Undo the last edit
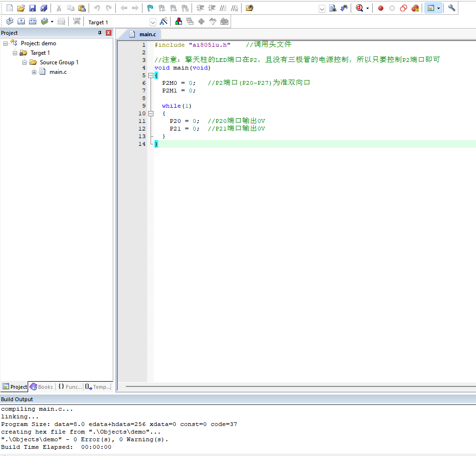The width and height of the screenshot is (476, 456). (97, 8)
